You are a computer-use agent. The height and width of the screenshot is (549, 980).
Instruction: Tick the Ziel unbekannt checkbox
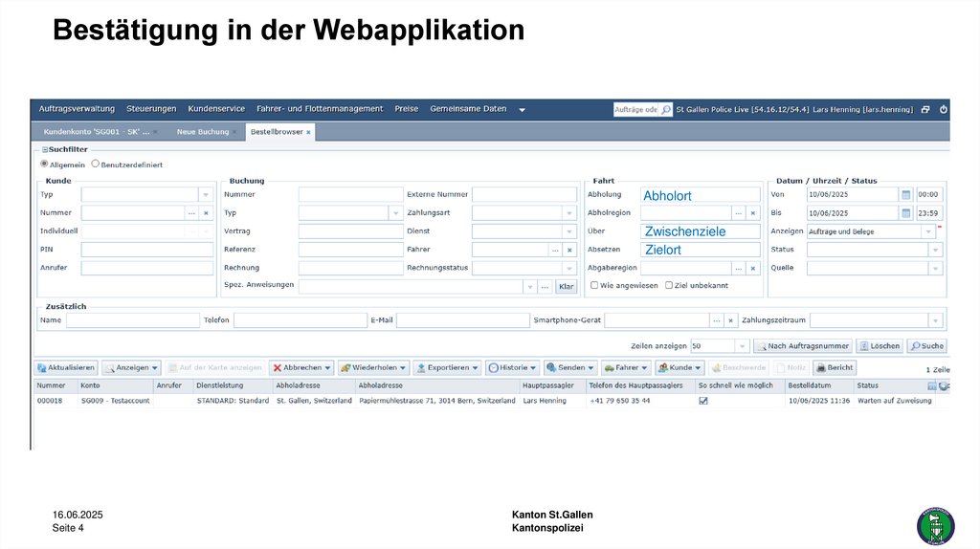click(x=669, y=285)
